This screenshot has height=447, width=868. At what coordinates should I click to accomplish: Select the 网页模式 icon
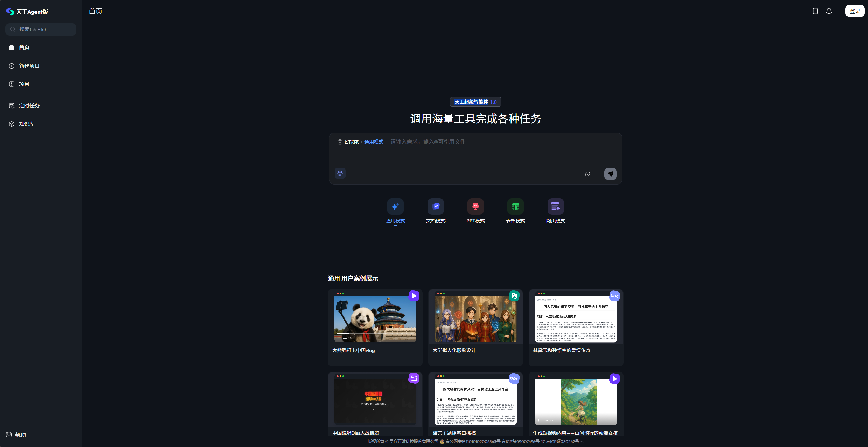[x=556, y=206]
